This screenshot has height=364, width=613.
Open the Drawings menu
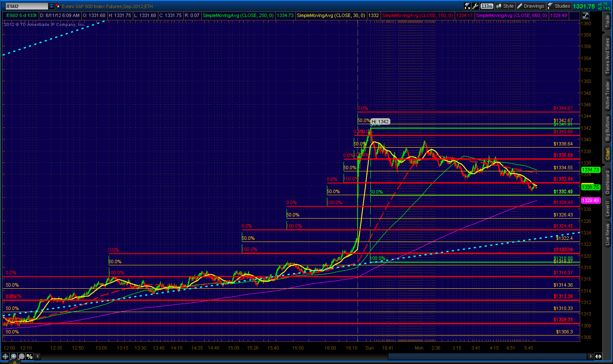point(530,6)
